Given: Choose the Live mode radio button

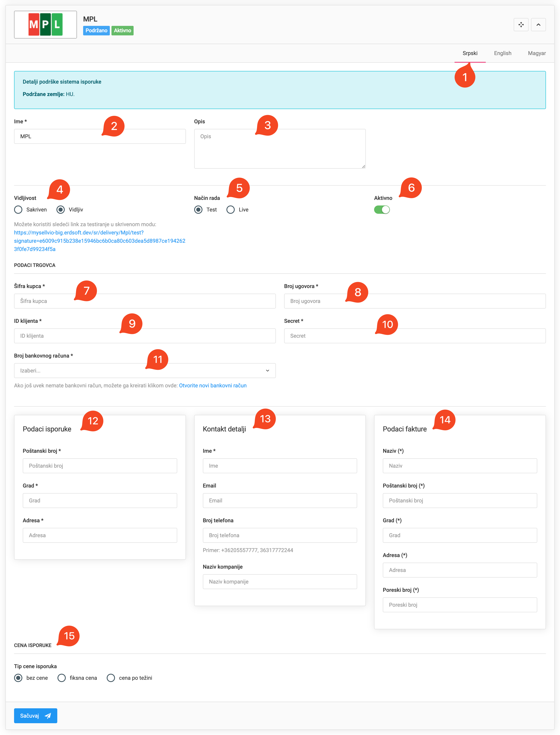Looking at the screenshot, I should [x=230, y=209].
